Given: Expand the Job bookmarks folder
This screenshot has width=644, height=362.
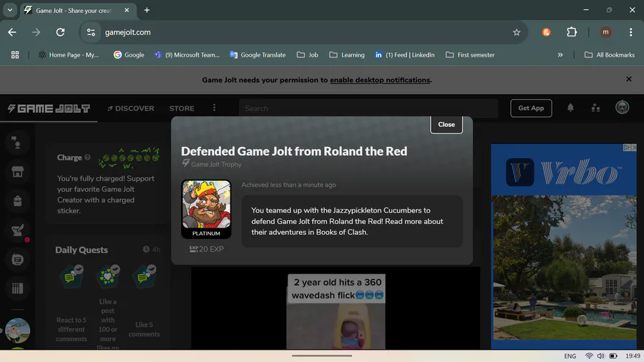Looking at the screenshot, I should (x=308, y=54).
